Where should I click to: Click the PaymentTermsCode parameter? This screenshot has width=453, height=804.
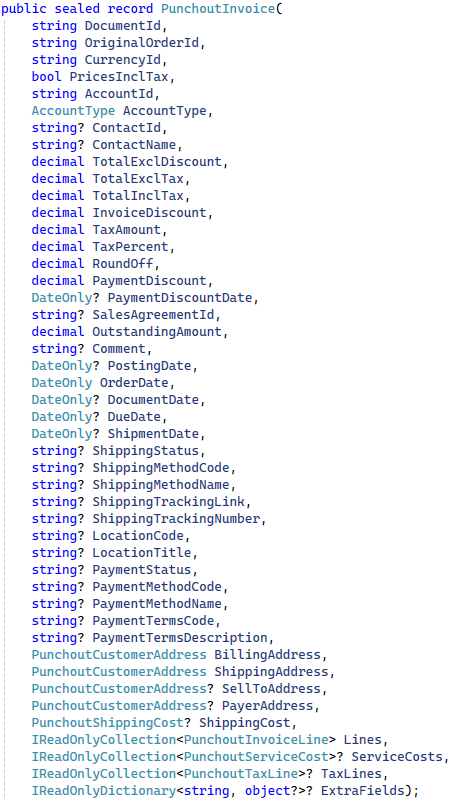(x=153, y=620)
